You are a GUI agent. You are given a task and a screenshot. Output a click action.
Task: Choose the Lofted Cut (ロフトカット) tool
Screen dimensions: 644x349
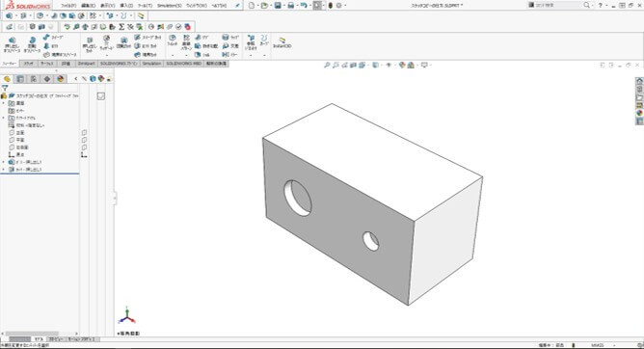pyautogui.click(x=146, y=46)
